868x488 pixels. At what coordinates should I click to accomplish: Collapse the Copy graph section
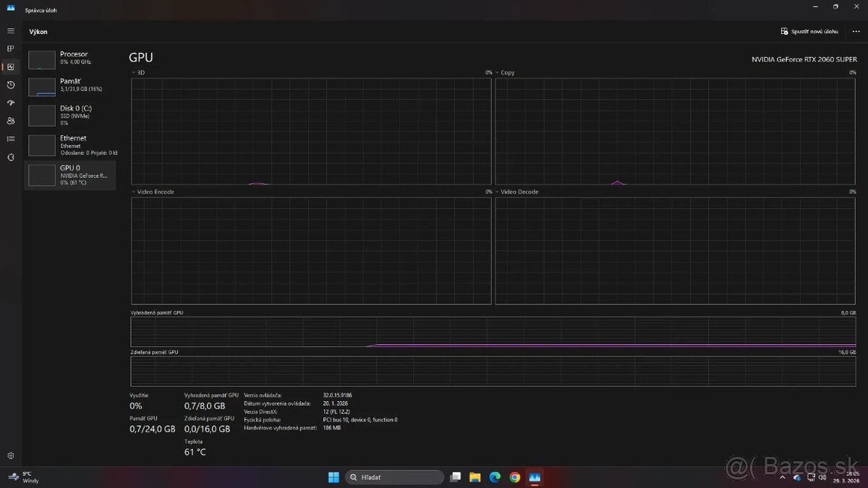coord(497,72)
